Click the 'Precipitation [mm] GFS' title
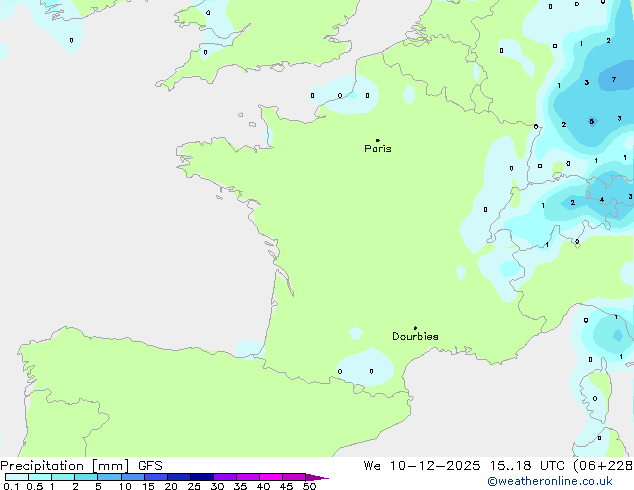Viewport: 634px width, 490px height. coord(81,466)
